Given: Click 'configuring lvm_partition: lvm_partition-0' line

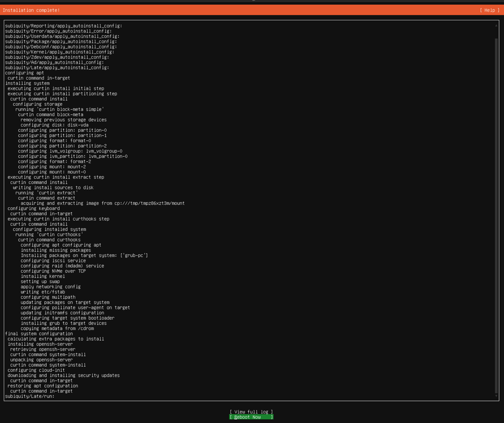Looking at the screenshot, I should (x=72, y=156).
